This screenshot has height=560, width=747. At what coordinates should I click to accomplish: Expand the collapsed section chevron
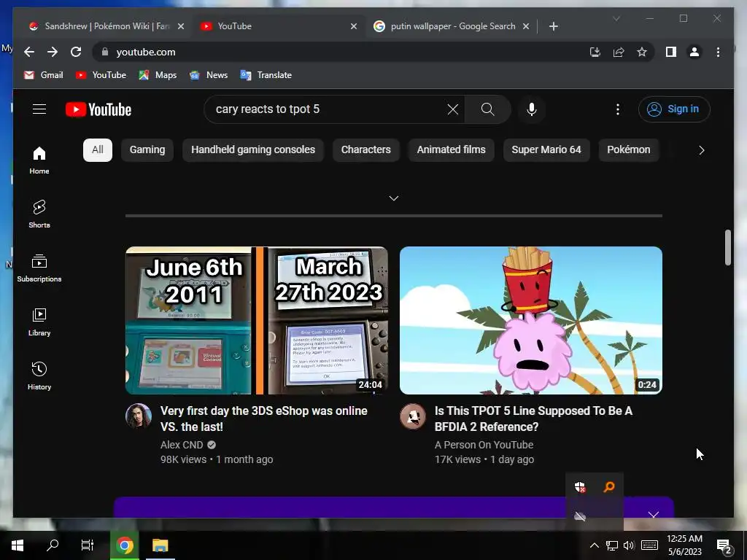click(393, 198)
